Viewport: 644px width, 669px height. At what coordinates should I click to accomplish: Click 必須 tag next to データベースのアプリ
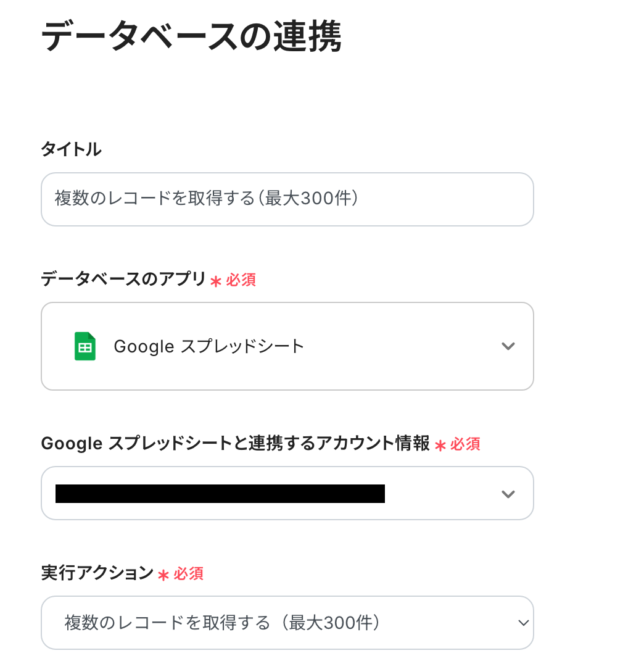click(x=241, y=280)
